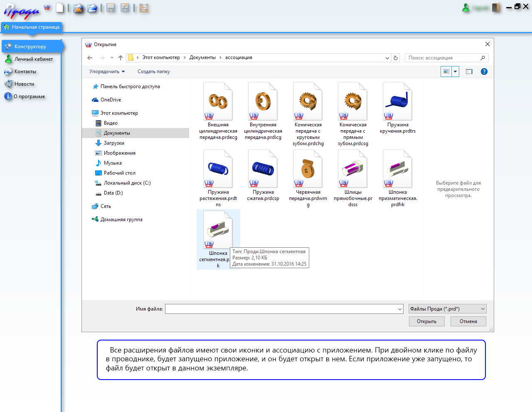This screenshot has height=412, width=532.
Task: Click the Имя файла input field
Action: [282, 309]
